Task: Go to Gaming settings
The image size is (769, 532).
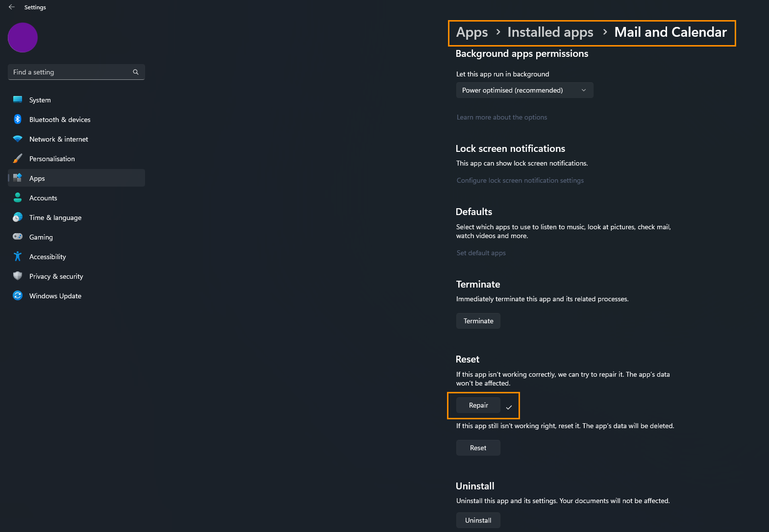Action: 76,237
